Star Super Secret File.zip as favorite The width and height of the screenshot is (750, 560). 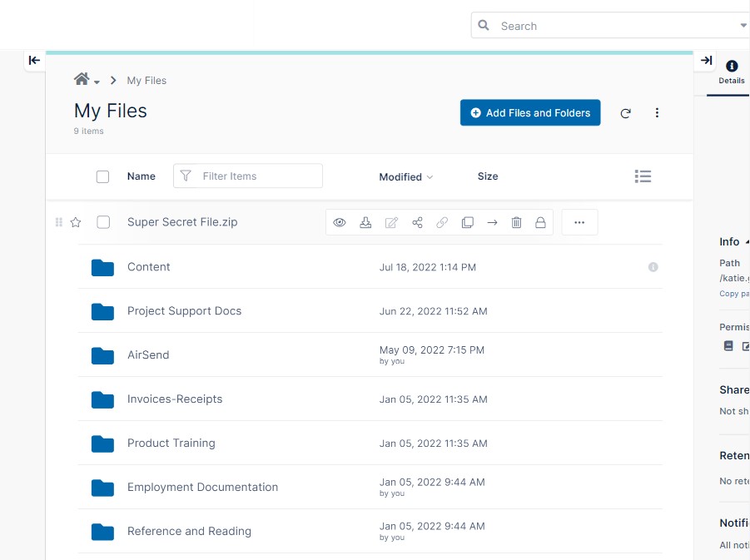pos(76,222)
